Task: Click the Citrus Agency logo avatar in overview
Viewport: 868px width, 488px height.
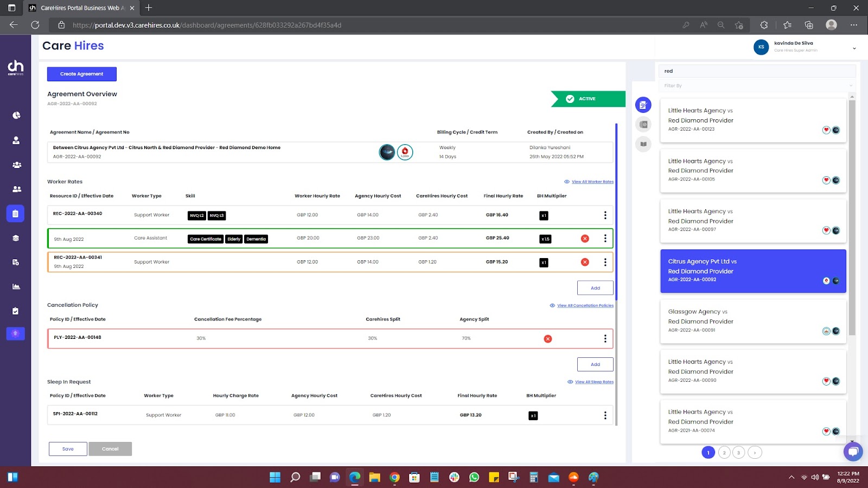Action: (x=387, y=152)
